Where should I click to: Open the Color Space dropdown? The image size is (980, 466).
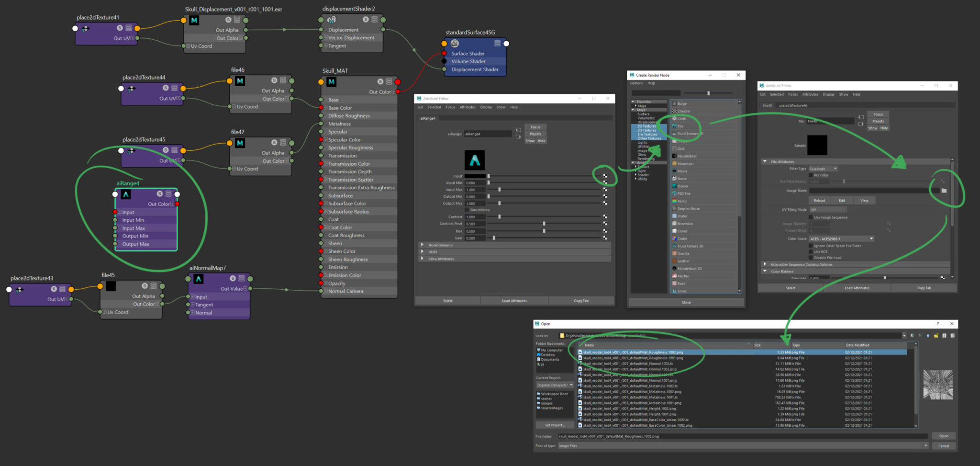(871, 239)
